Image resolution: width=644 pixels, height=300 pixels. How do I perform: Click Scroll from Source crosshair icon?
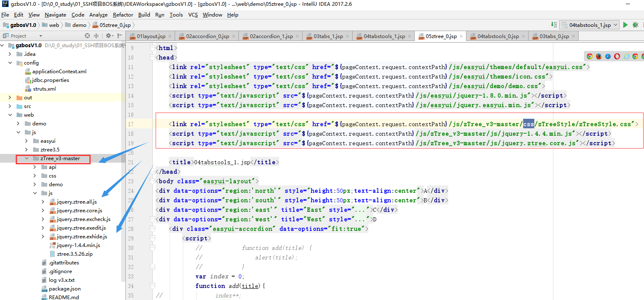87,36
